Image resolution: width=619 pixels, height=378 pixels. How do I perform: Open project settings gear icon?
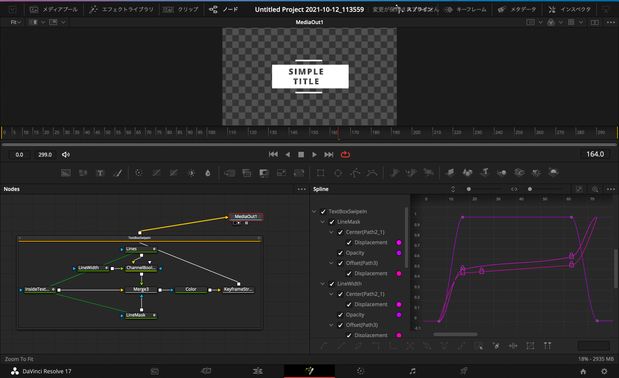(x=604, y=371)
